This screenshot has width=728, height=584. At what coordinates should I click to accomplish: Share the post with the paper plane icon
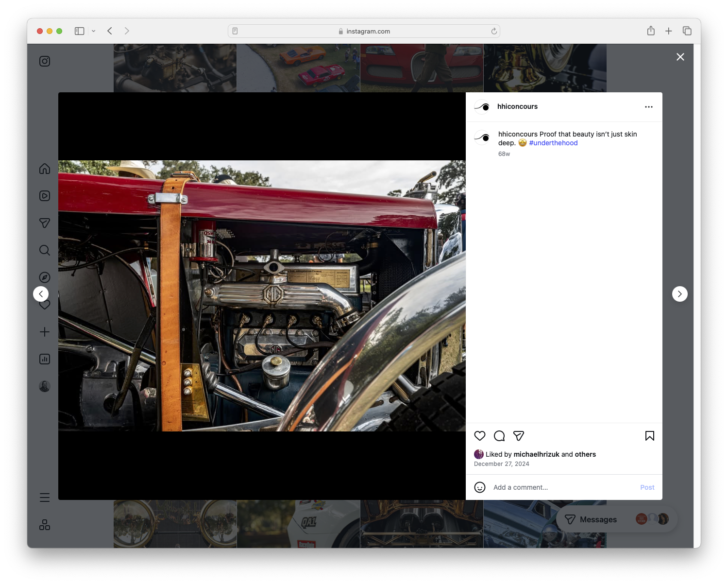[x=519, y=436]
